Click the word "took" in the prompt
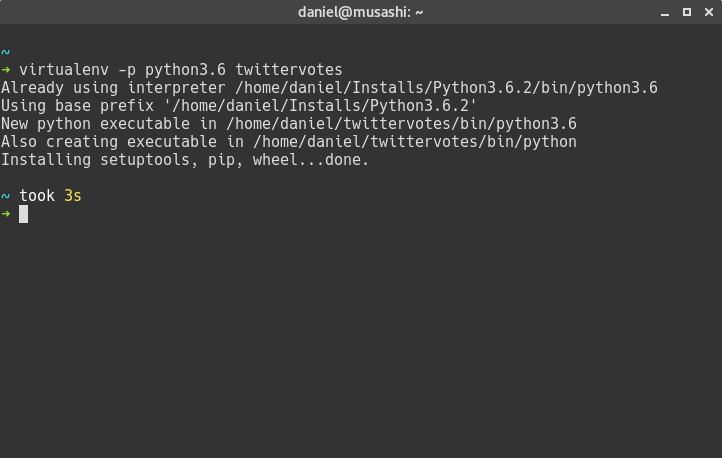722x458 pixels. 37,196
